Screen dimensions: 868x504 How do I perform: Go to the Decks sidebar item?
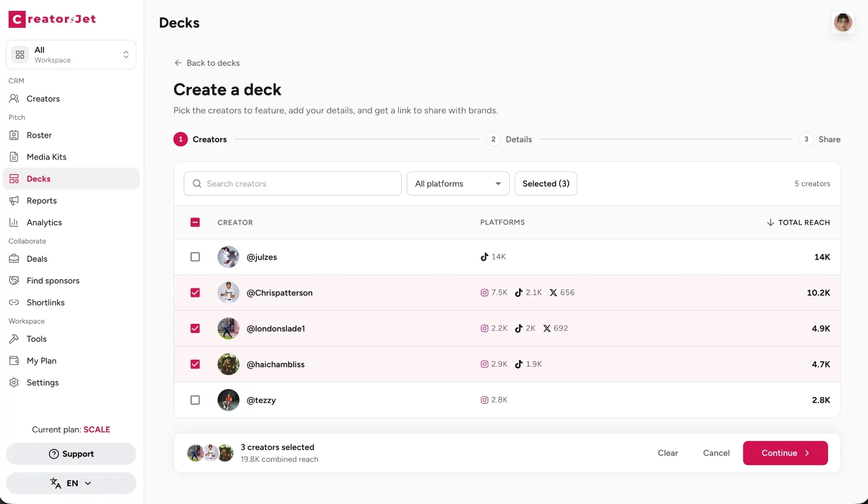point(71,178)
